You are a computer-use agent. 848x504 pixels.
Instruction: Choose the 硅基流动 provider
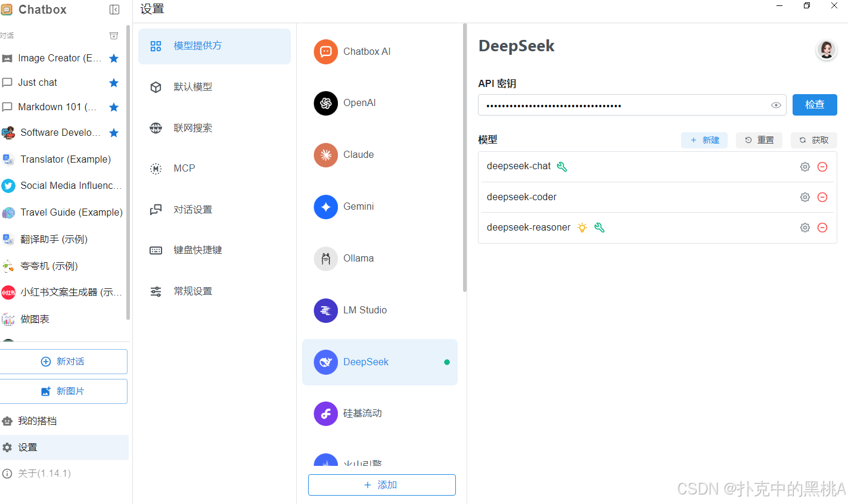tap(380, 413)
